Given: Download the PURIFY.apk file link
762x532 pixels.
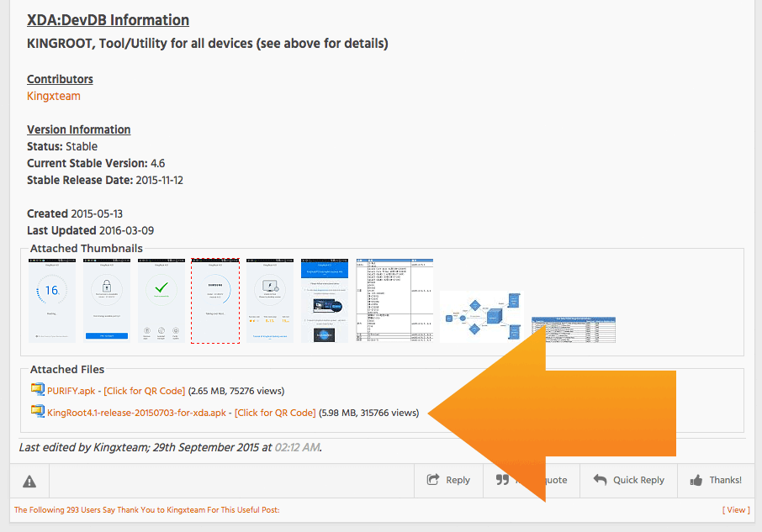Looking at the screenshot, I should [x=71, y=391].
